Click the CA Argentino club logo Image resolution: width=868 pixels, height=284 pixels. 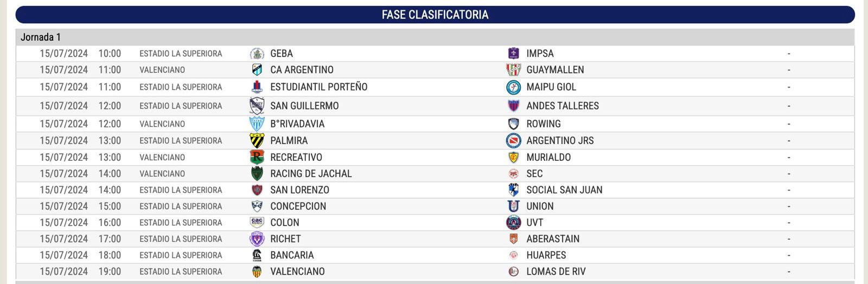tap(257, 70)
